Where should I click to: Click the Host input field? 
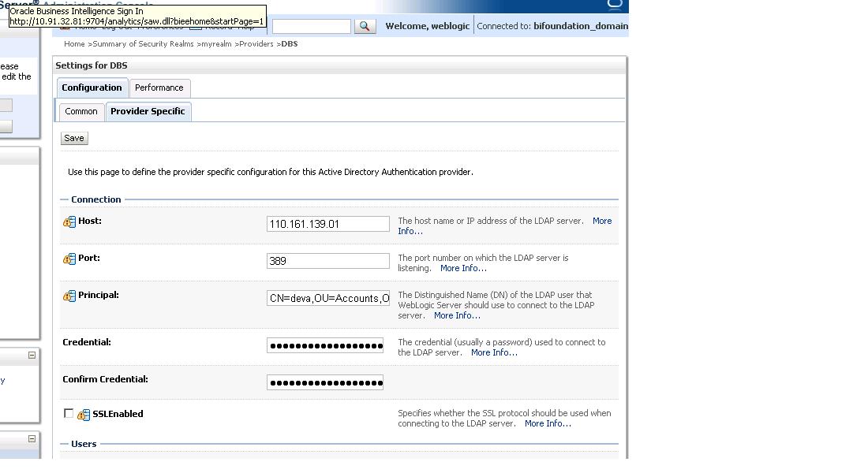pos(328,224)
